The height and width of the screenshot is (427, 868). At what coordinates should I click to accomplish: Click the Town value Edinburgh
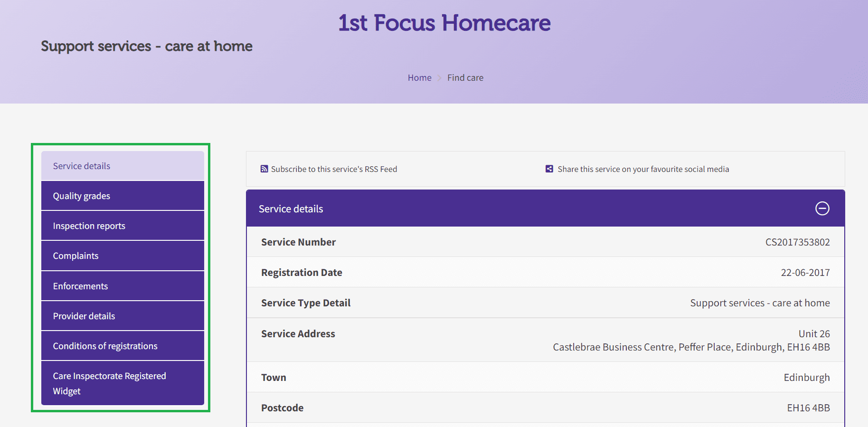[x=807, y=378]
